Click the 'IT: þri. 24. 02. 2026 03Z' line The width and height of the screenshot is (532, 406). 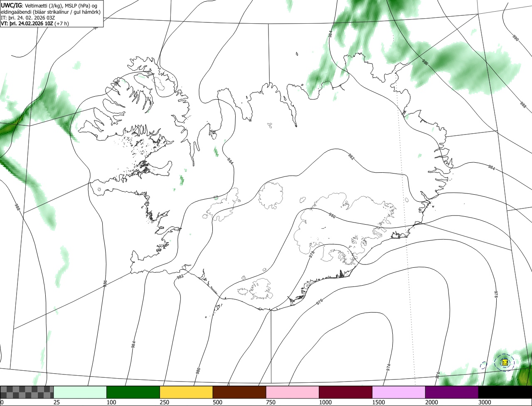[28, 17]
